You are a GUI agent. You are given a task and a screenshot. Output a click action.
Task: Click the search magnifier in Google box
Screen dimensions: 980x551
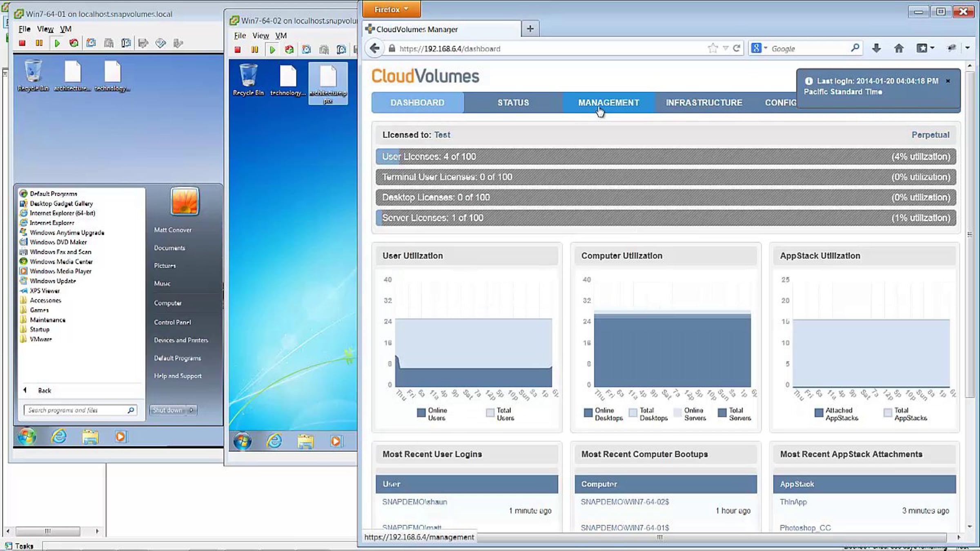855,48
